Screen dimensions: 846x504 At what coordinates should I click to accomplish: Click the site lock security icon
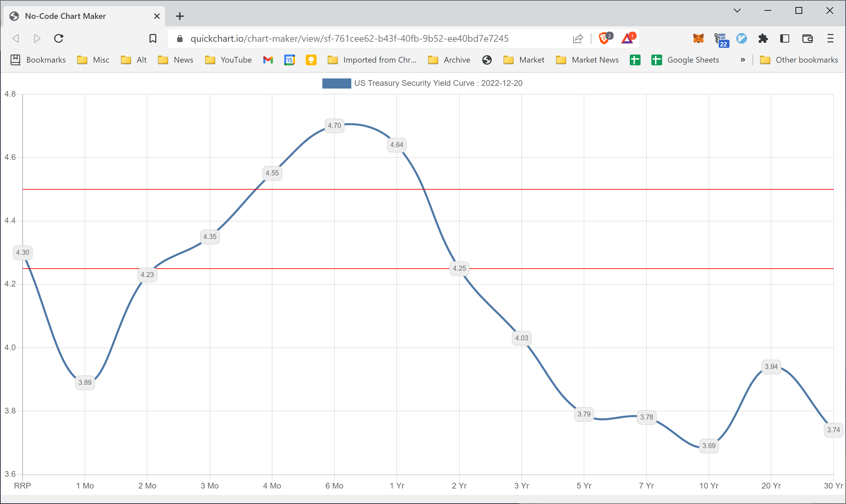179,38
